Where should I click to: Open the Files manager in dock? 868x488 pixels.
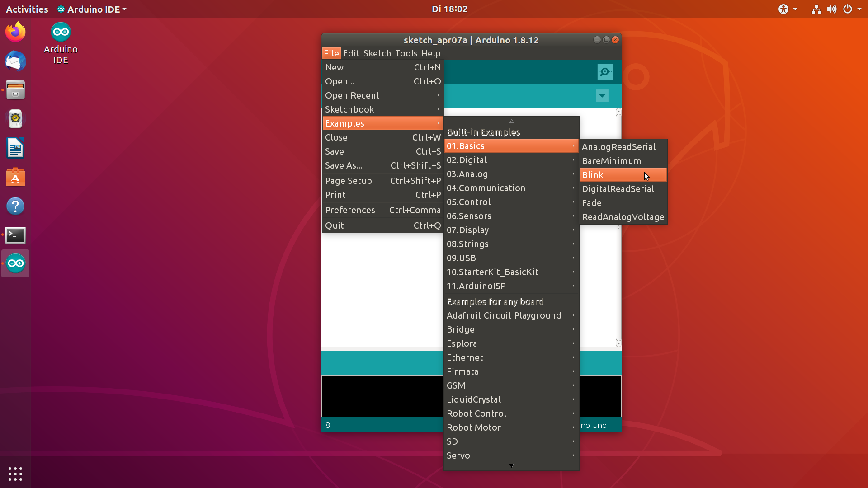pyautogui.click(x=15, y=90)
